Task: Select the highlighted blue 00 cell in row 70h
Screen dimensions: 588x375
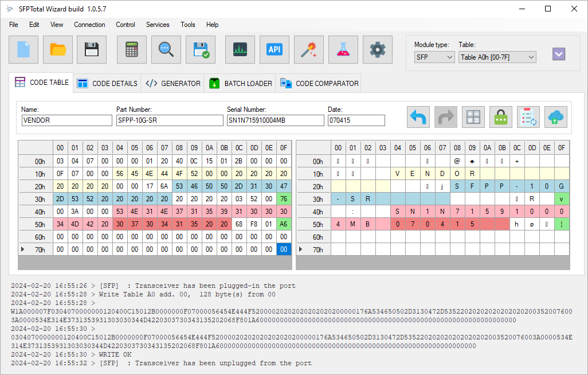Action: [284, 249]
